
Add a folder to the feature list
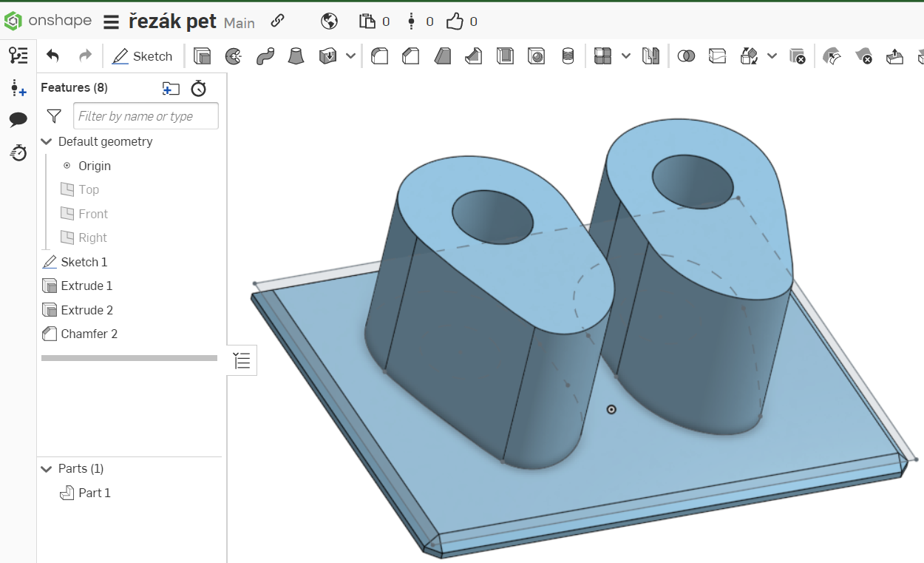coord(171,89)
